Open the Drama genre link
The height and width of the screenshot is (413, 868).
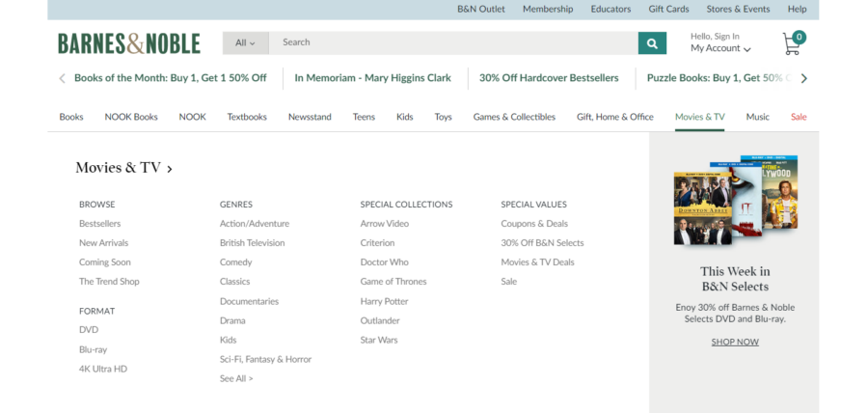click(232, 320)
